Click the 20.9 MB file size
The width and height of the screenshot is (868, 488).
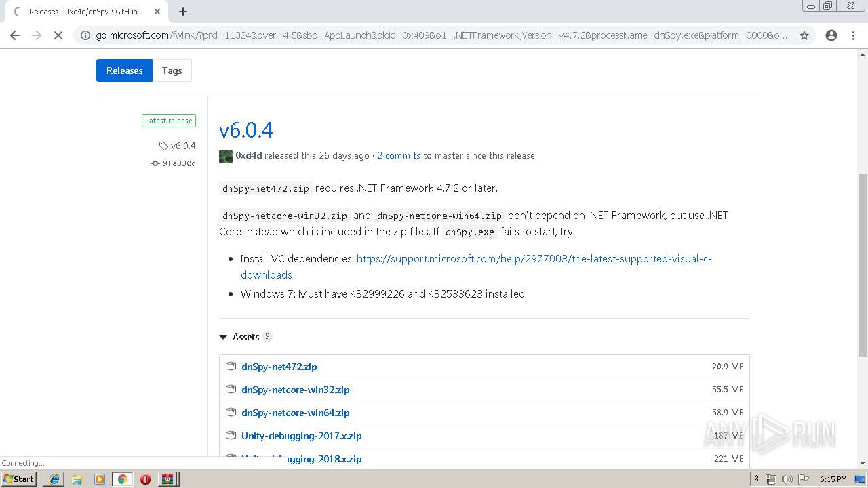tap(728, 367)
